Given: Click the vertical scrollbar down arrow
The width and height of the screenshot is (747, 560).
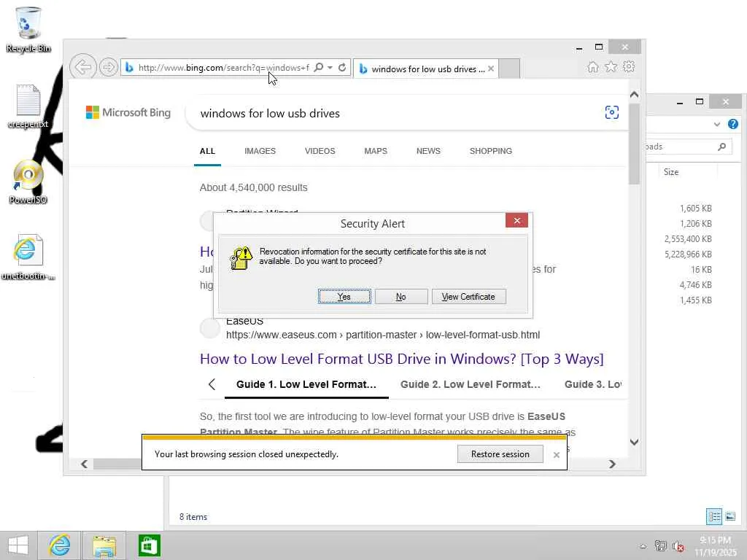Looking at the screenshot, I should pyautogui.click(x=634, y=442).
